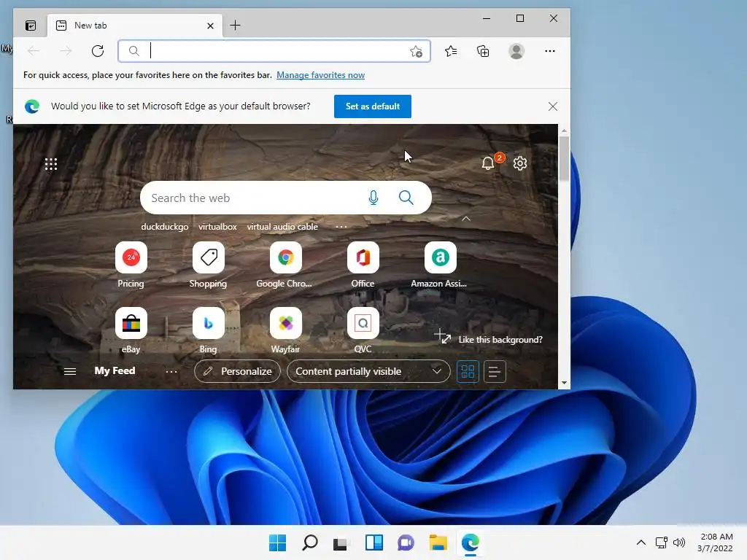Image resolution: width=747 pixels, height=560 pixels.
Task: Close the New tab tab
Action: (210, 26)
